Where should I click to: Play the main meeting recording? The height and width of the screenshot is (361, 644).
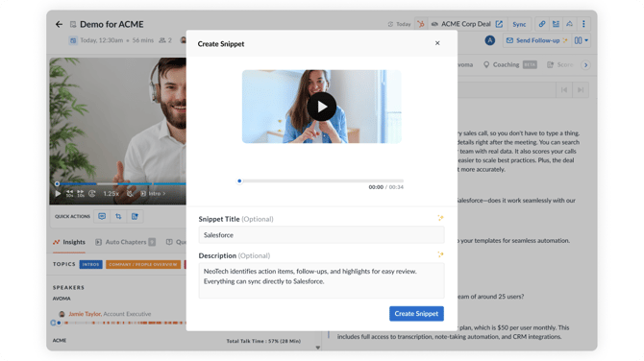tap(58, 193)
